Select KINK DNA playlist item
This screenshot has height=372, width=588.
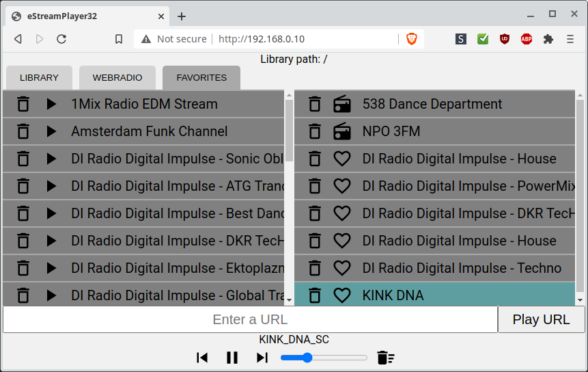point(434,295)
